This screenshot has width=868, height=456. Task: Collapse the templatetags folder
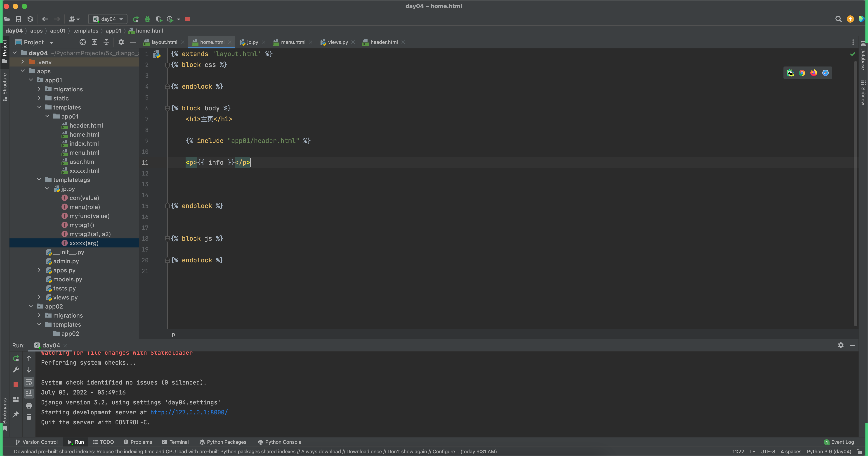(x=39, y=180)
